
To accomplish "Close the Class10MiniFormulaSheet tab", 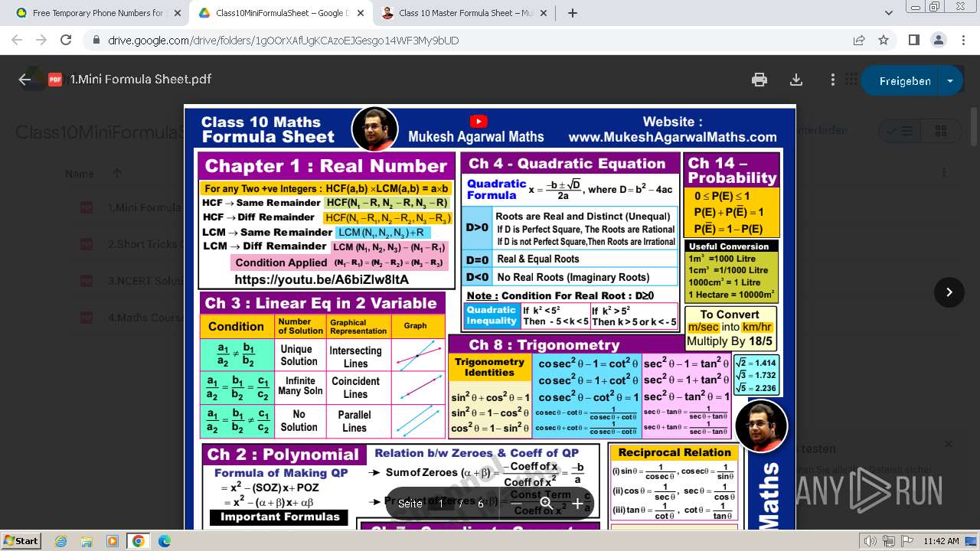I will pos(360,13).
